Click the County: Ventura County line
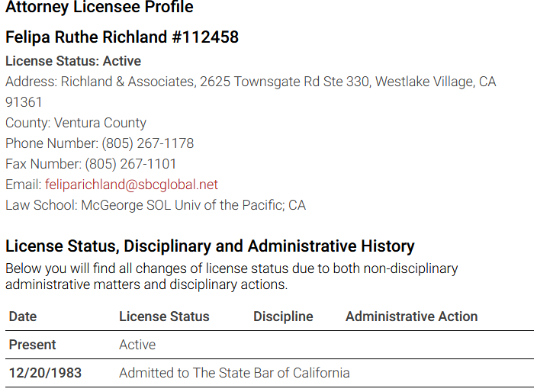Viewport: 537px width, 392px height. coord(76,123)
